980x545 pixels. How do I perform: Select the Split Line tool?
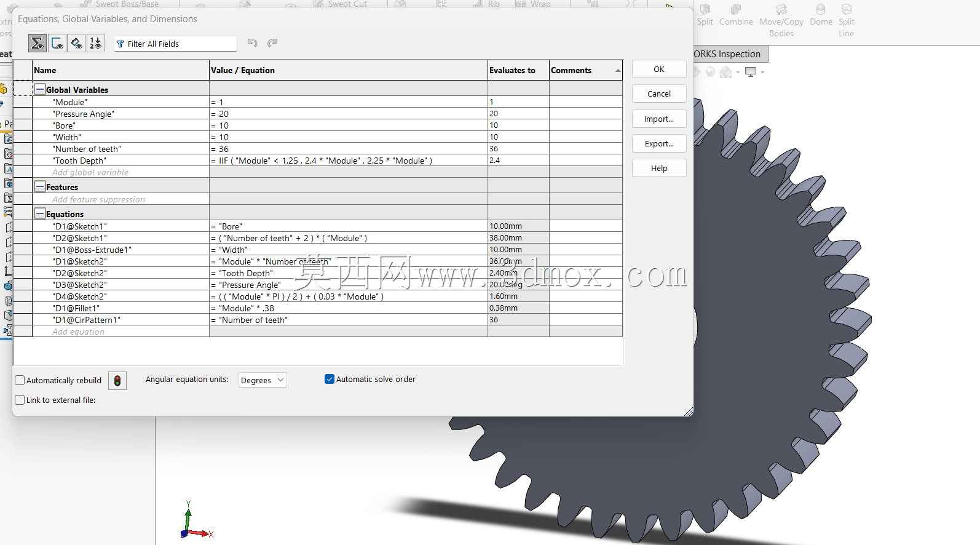(847, 21)
